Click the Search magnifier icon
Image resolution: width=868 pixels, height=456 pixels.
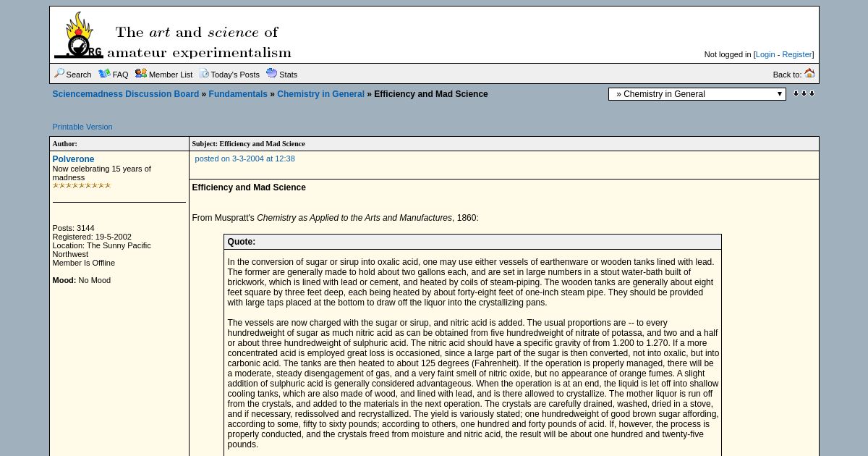(59, 73)
